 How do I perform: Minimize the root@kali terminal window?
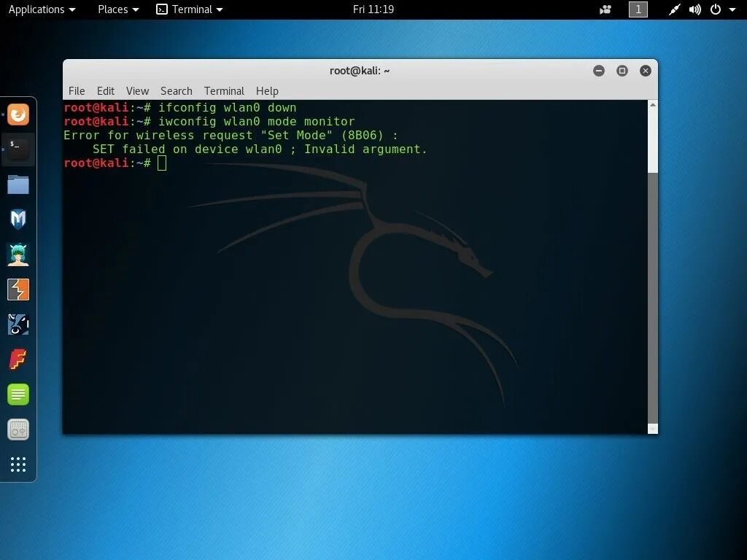599,71
